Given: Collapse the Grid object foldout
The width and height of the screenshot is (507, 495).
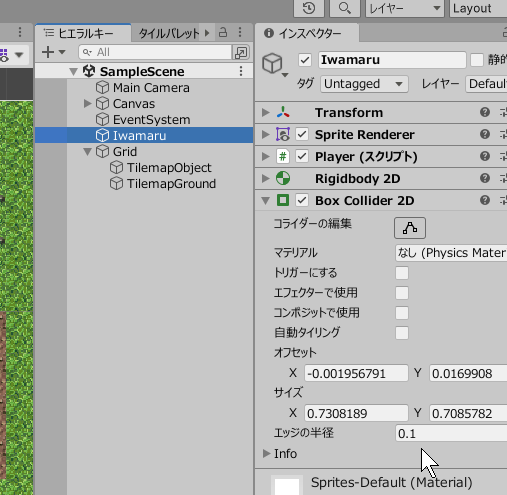Looking at the screenshot, I should [87, 152].
